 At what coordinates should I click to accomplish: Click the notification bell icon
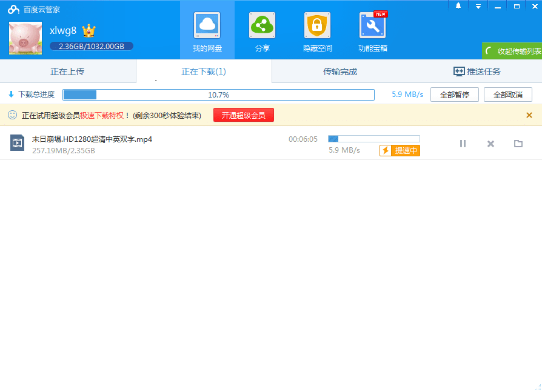click(x=458, y=6)
